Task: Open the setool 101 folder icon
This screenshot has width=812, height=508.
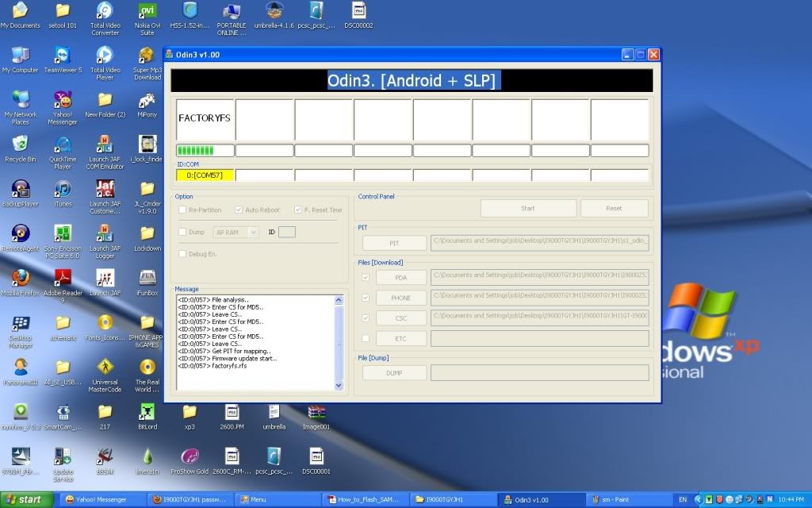Action: pos(63,16)
